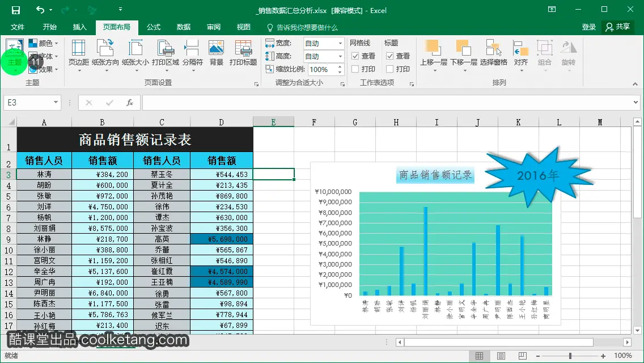The width and height of the screenshot is (644, 363).
Task: Click the vertical scrollbar down arrow
Action: [x=637, y=331]
